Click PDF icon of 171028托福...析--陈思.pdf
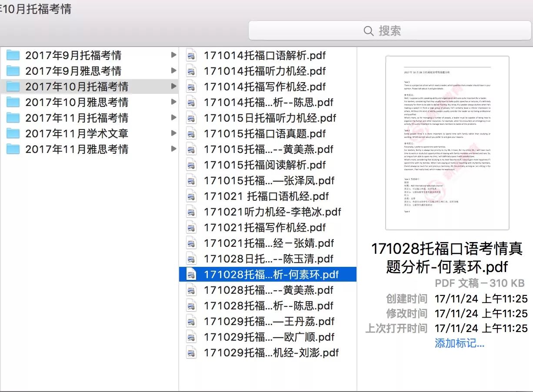This screenshot has width=533, height=392. tap(191, 306)
